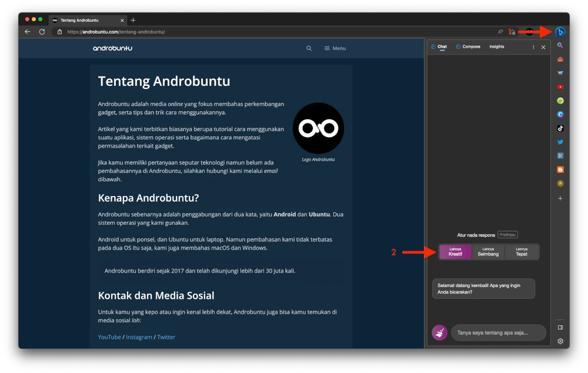Follow the Instagram link in the footer
588x373 pixels.
(x=139, y=337)
